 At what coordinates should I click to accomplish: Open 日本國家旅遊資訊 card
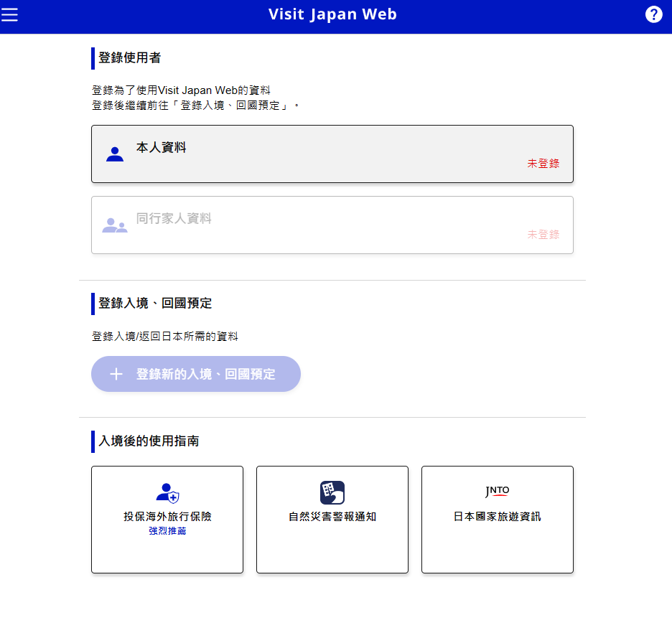[x=497, y=520]
